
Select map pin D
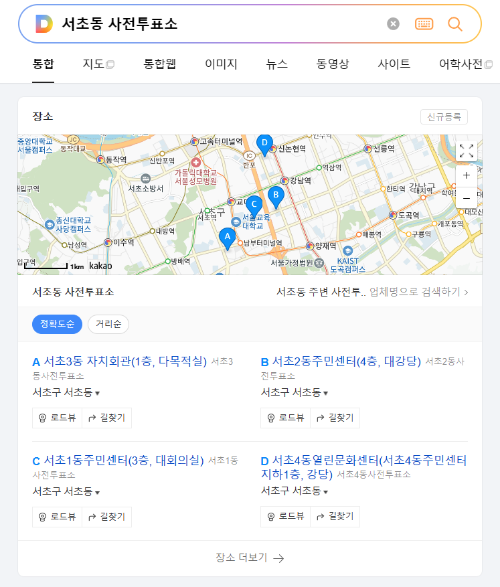click(264, 145)
